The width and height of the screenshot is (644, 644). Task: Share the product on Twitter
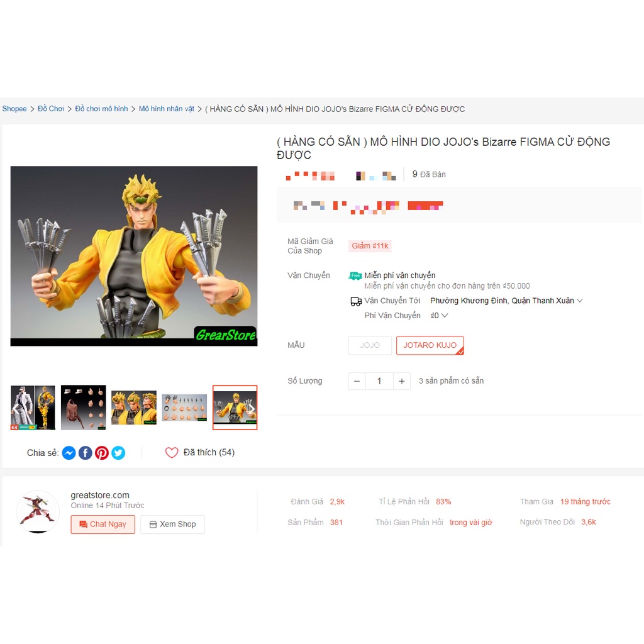pos(118,453)
